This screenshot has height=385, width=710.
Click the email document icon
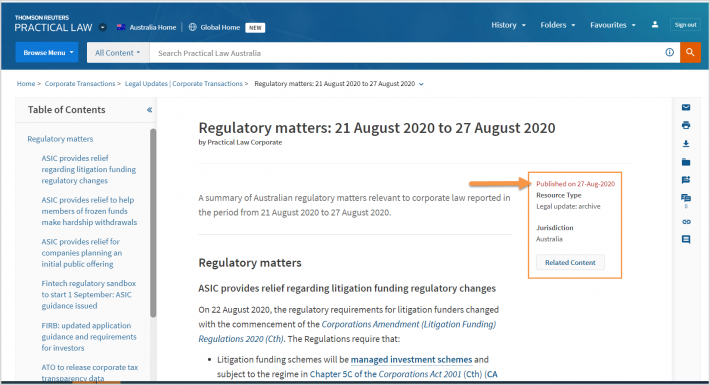click(686, 107)
